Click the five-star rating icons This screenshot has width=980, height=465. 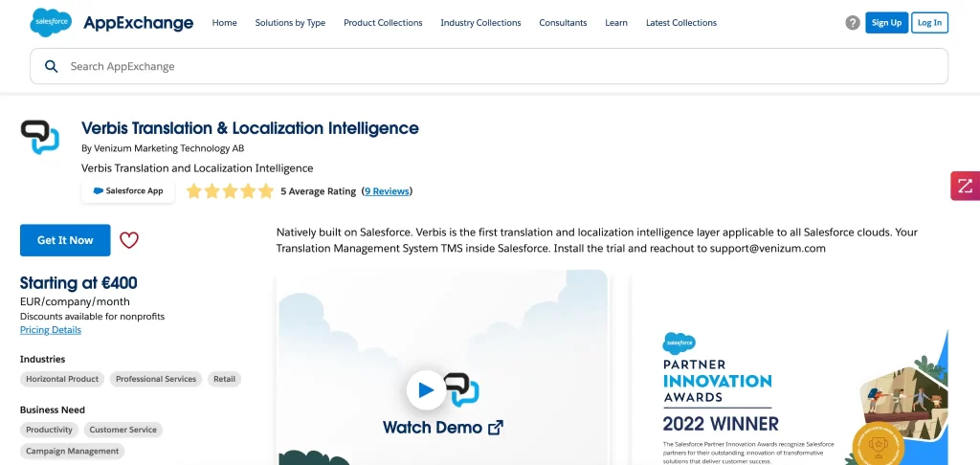pos(230,191)
